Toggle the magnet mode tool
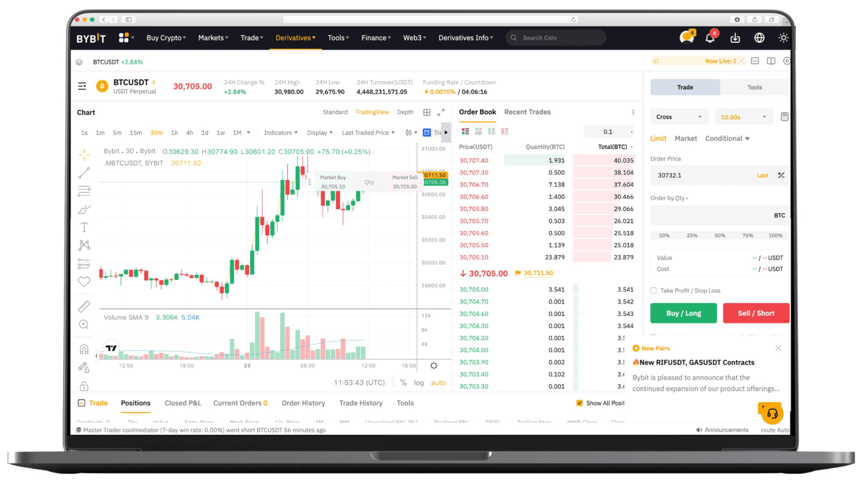868x488 pixels. click(x=84, y=349)
